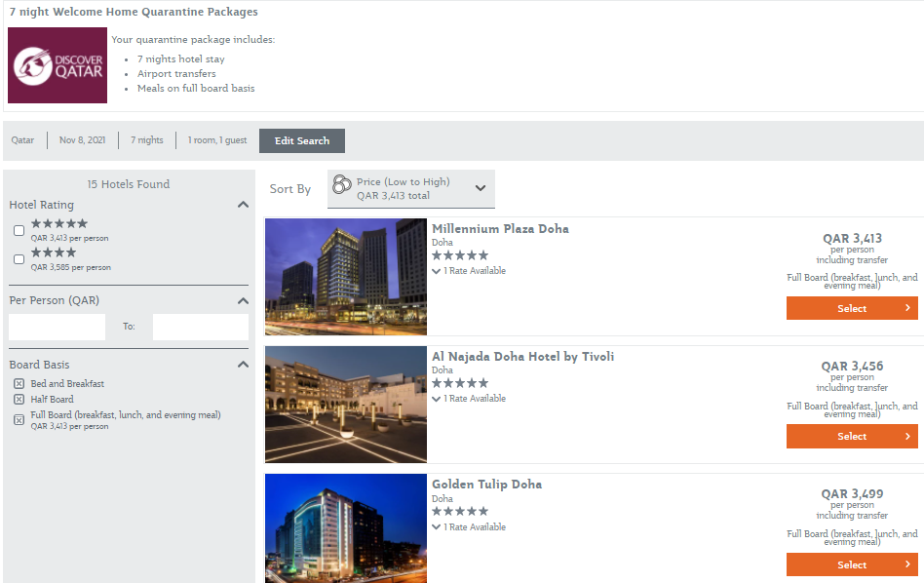This screenshot has height=583, width=924.
Task: Click the rings icon in Sort By dropdown
Action: (341, 184)
